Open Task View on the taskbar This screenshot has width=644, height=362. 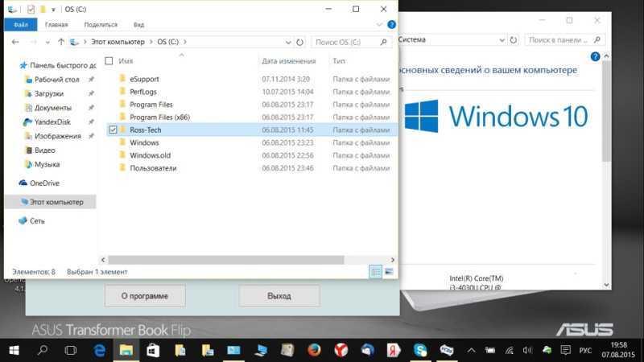point(70,350)
